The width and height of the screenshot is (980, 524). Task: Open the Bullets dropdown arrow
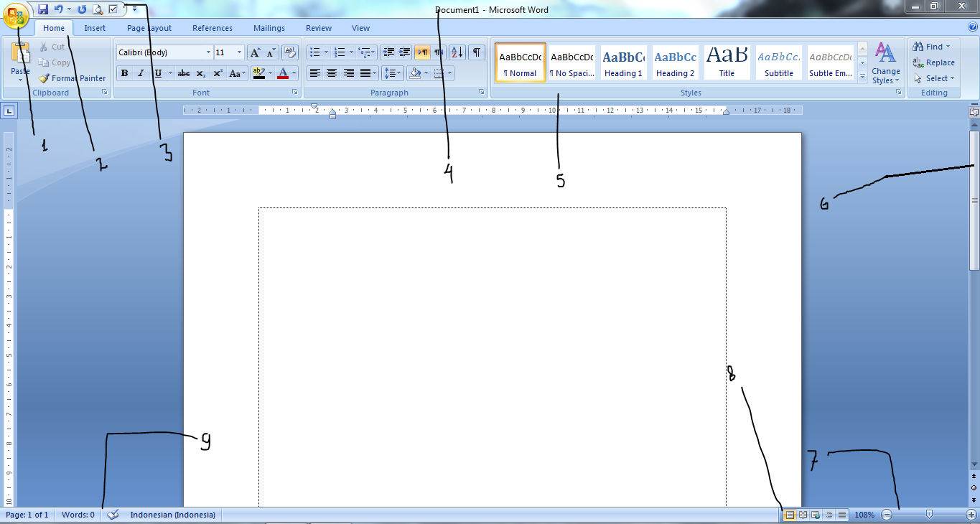click(x=325, y=52)
